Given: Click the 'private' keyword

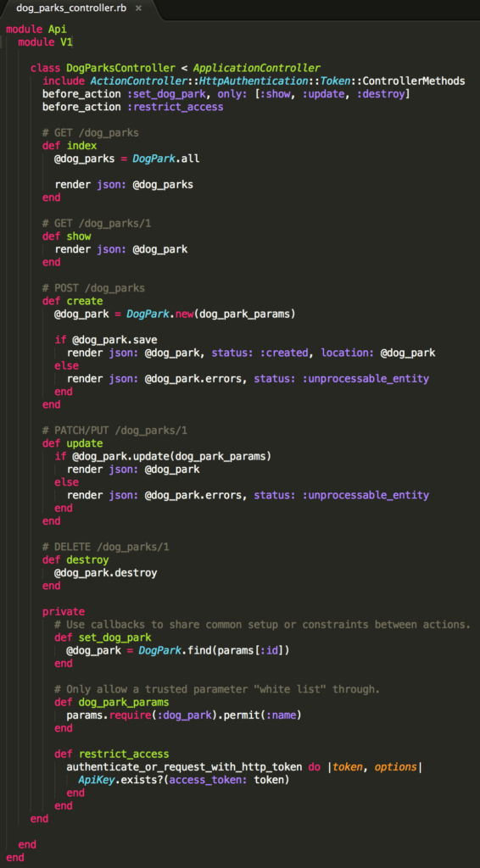Looking at the screenshot, I should point(64,612).
